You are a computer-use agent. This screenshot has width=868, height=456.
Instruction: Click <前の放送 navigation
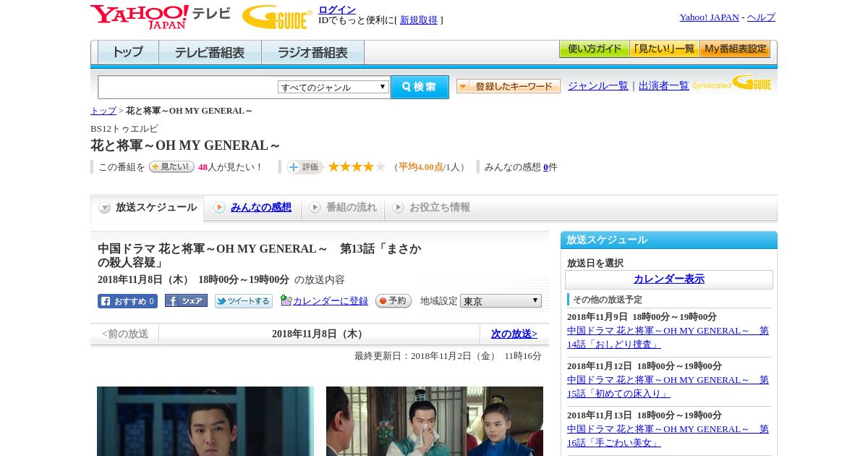125,334
